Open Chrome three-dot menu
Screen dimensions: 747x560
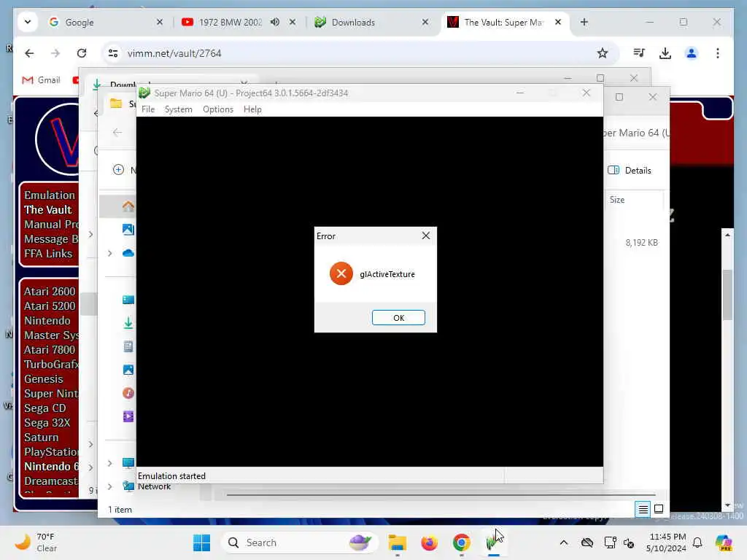pos(718,53)
